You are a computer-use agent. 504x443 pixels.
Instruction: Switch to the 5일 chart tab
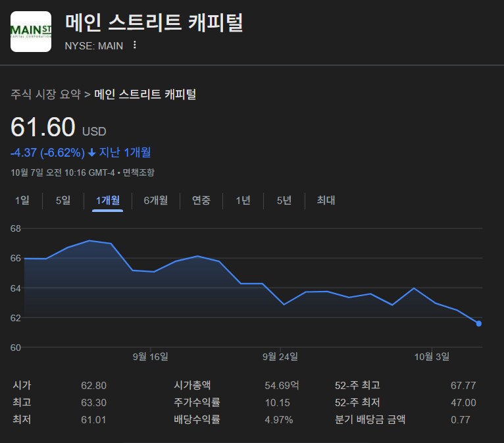tap(63, 200)
